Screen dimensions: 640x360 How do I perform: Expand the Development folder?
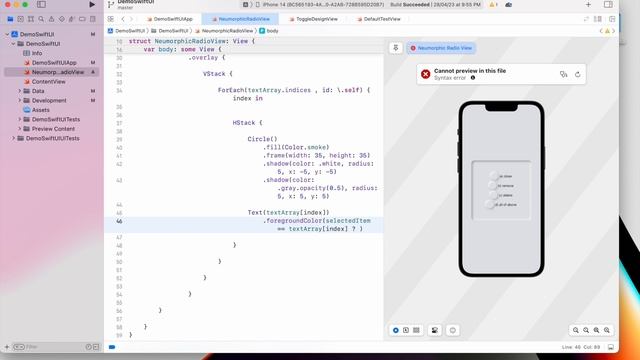pyautogui.click(x=19, y=100)
